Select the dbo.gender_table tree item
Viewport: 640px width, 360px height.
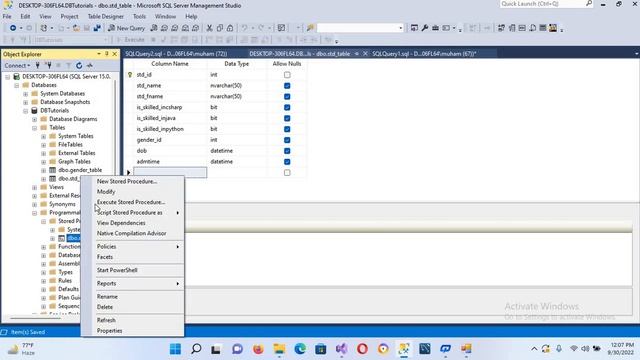80,170
